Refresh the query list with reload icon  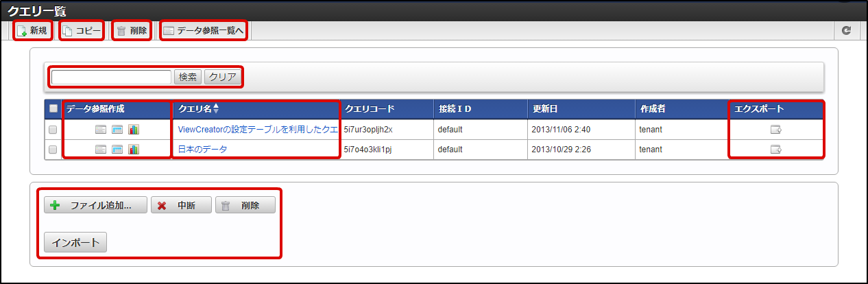tap(846, 31)
